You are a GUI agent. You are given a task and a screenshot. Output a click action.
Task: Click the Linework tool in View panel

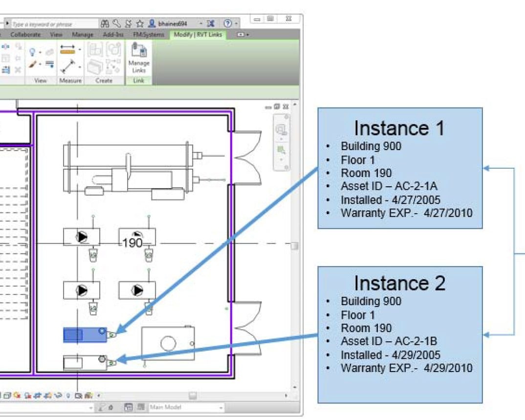click(x=49, y=64)
